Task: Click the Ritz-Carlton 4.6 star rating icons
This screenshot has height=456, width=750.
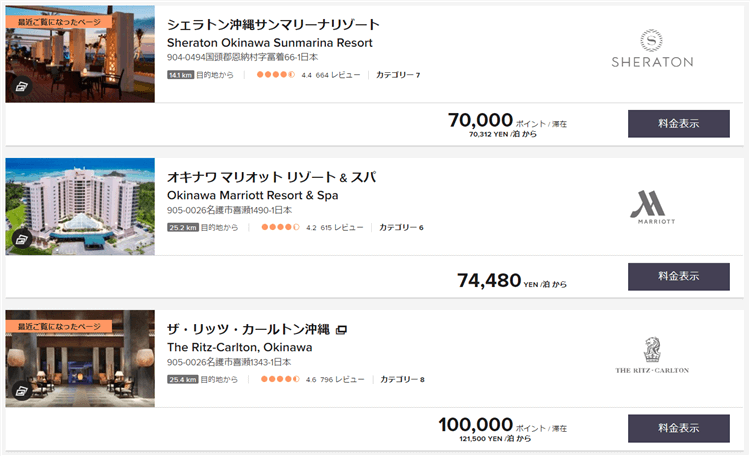Action: (279, 380)
